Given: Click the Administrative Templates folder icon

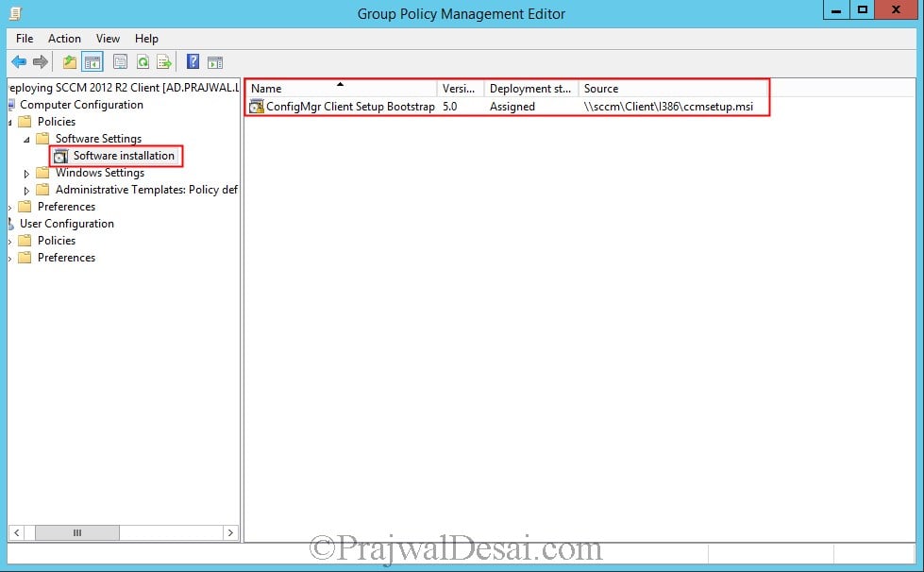Looking at the screenshot, I should [x=42, y=190].
